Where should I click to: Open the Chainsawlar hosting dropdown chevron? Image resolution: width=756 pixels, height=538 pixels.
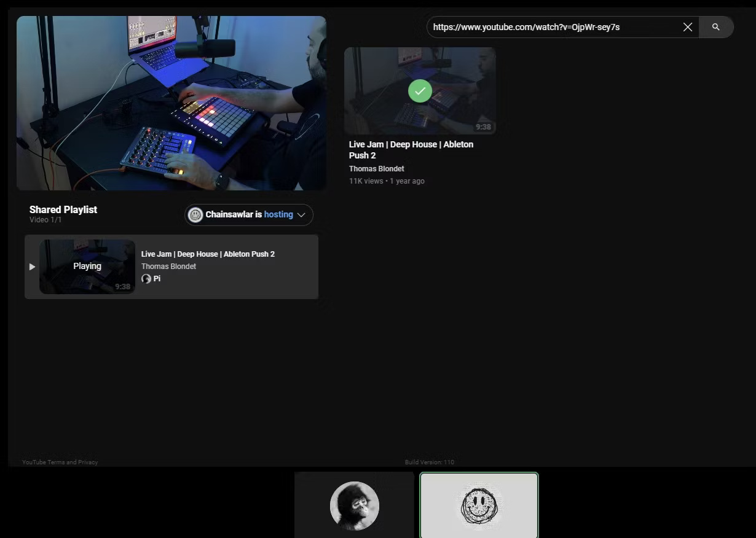(301, 214)
